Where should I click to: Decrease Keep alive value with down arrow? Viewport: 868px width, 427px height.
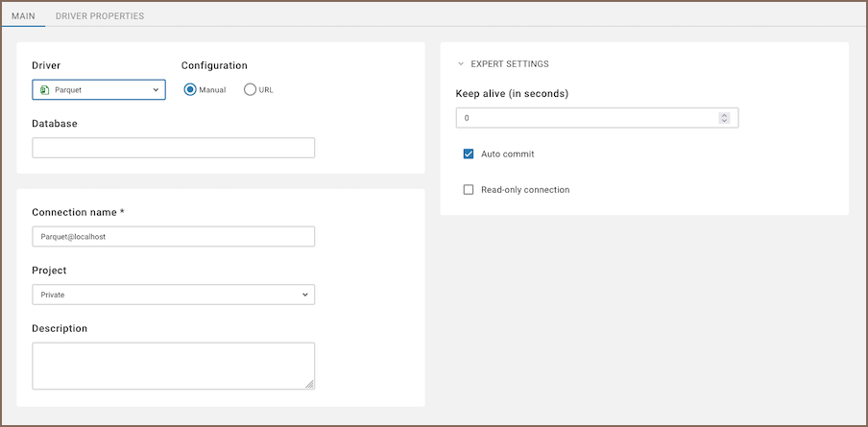(724, 122)
